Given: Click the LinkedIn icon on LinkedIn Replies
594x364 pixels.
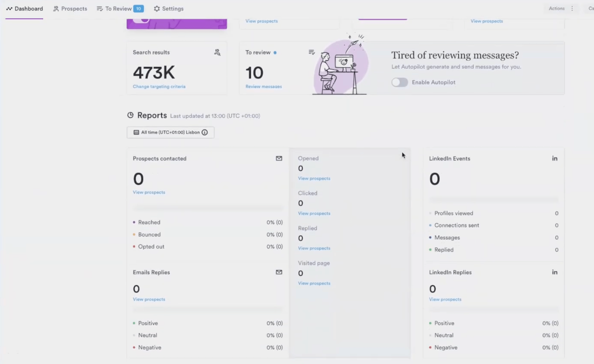Looking at the screenshot, I should [555, 272].
